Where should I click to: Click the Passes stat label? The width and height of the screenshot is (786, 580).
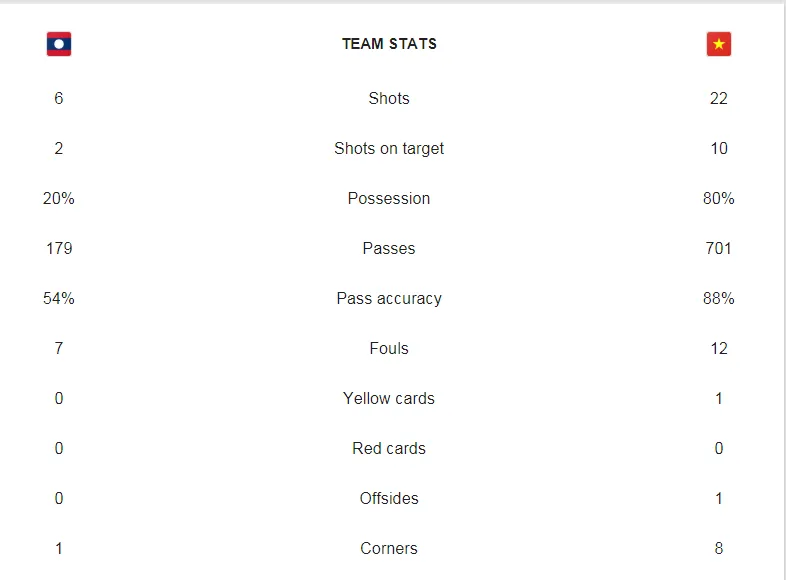click(389, 248)
